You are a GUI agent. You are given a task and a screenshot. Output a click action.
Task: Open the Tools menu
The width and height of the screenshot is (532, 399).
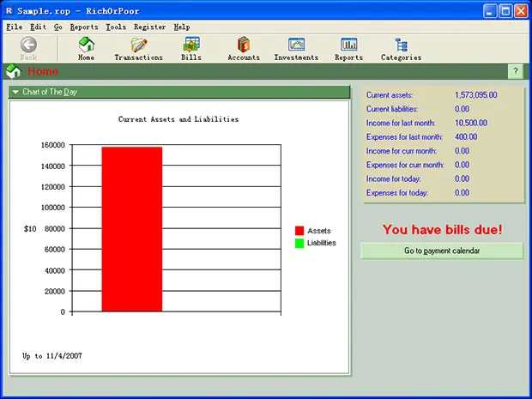(116, 27)
